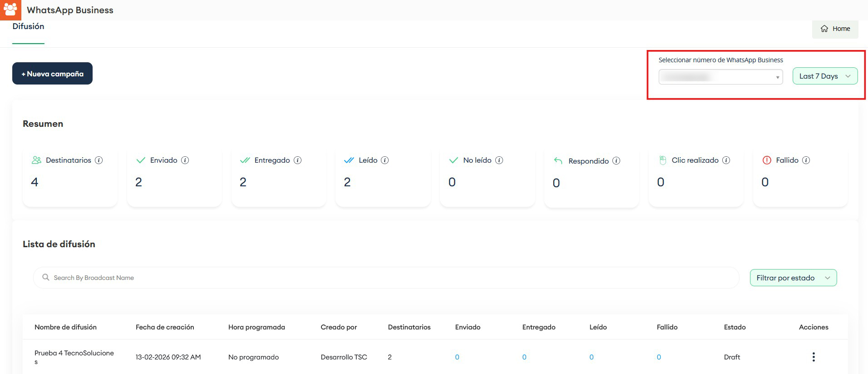Click info icon next to No leído
Image resolution: width=868 pixels, height=374 pixels.
click(x=499, y=160)
